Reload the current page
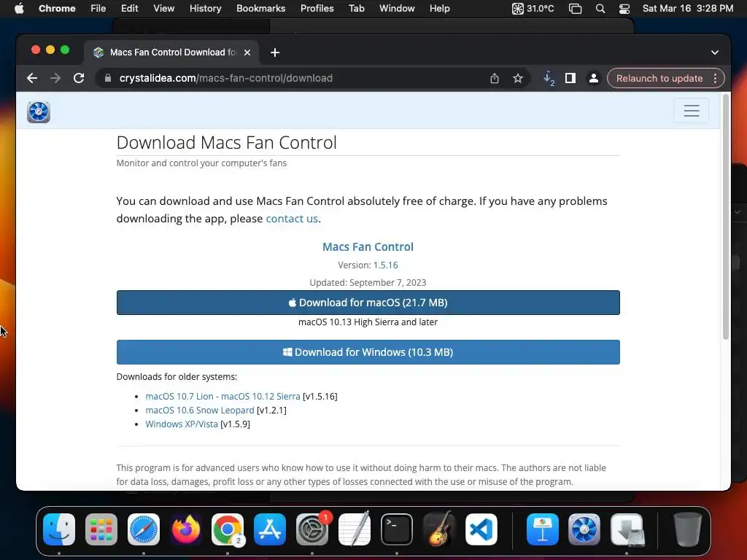Viewport: 747px width, 560px height. pos(79,78)
